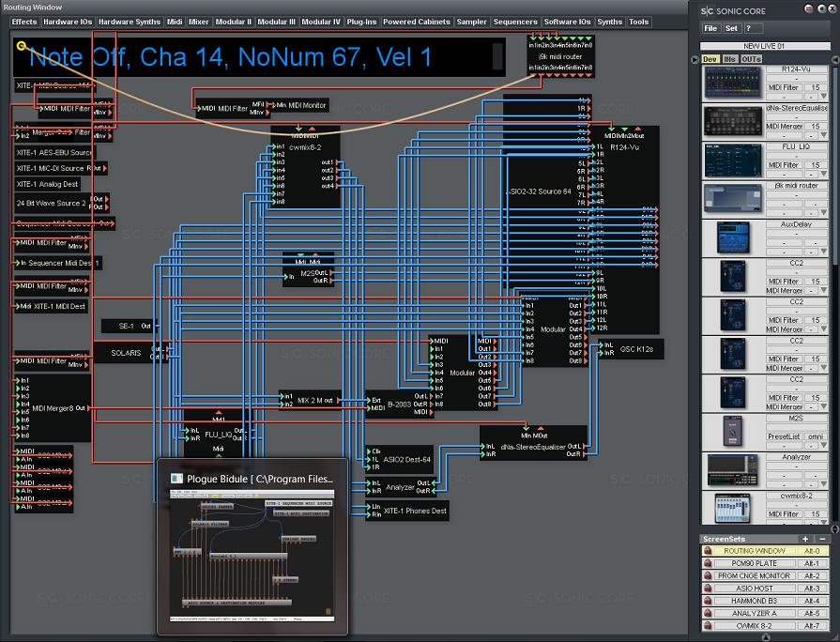This screenshot has width=840, height=642.
Task: Click the add ScreenSet plus icon
Action: [x=804, y=539]
